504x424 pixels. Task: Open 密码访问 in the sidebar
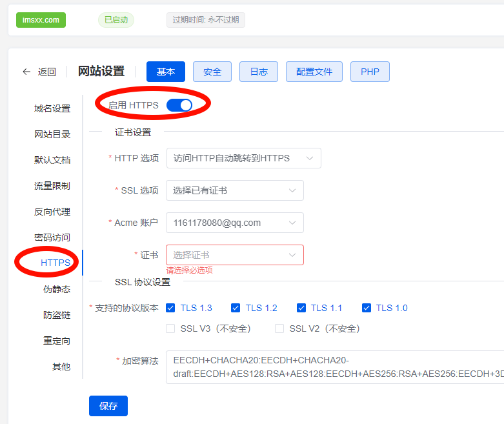click(x=52, y=237)
